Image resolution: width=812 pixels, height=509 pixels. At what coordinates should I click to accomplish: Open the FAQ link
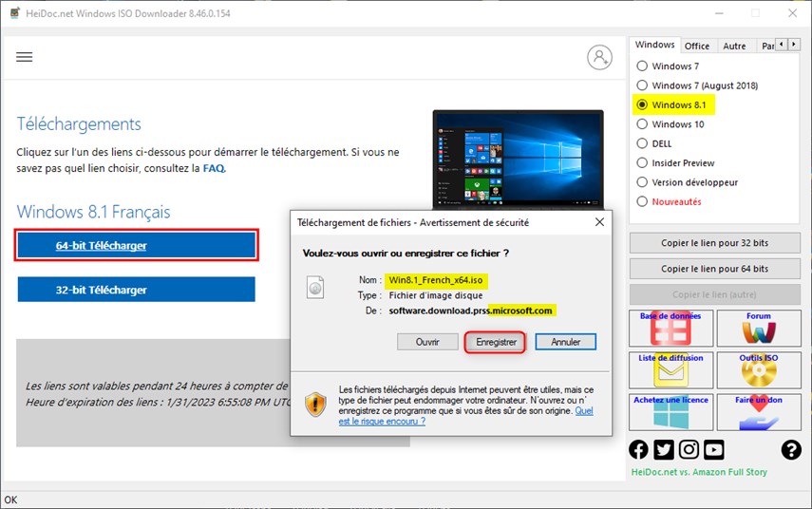pyautogui.click(x=214, y=168)
